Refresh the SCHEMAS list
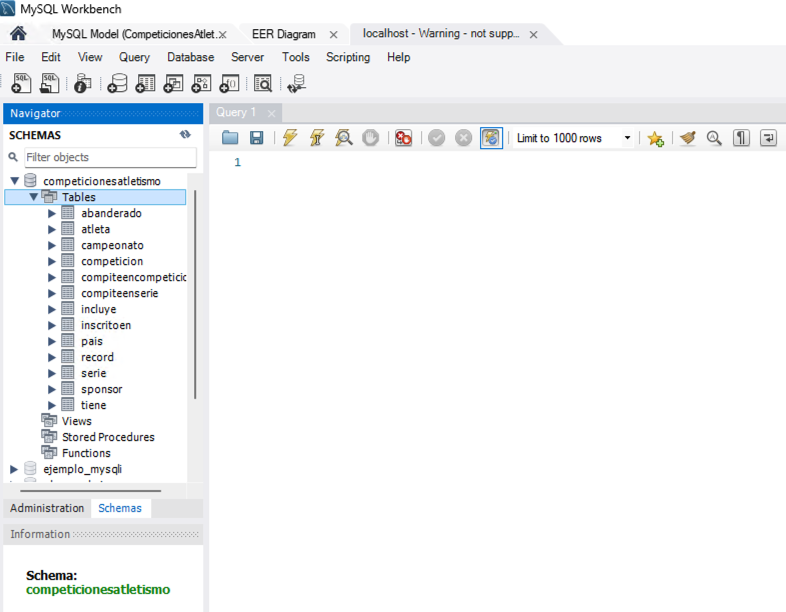The width and height of the screenshot is (786, 612). coord(185,134)
